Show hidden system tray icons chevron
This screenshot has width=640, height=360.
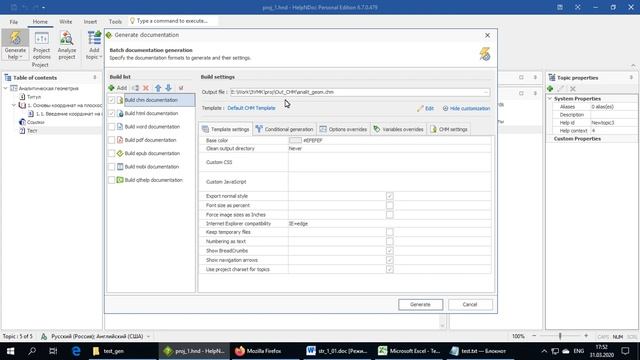point(544,351)
